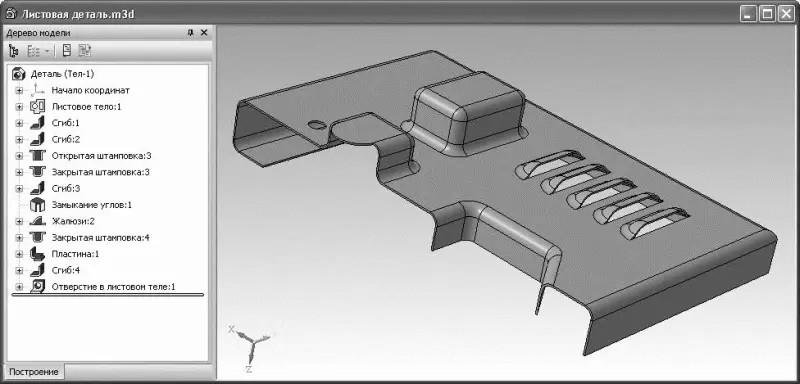This screenshot has height=384, width=800.
Task: Click the fourth icon in the model tree toolbar
Action: tap(84, 50)
